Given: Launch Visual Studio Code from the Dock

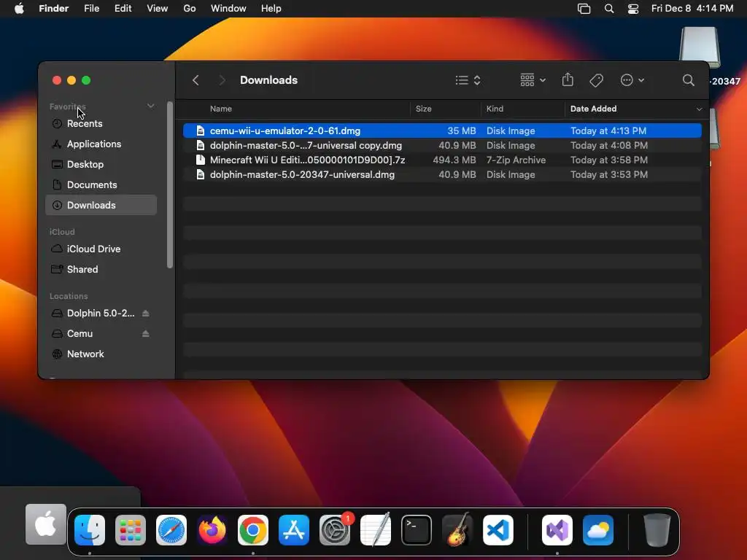Looking at the screenshot, I should click(x=498, y=529).
